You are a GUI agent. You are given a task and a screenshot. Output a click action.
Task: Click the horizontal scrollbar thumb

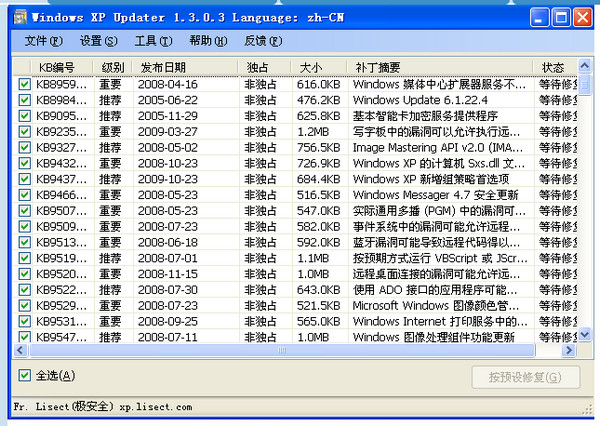click(x=282, y=350)
